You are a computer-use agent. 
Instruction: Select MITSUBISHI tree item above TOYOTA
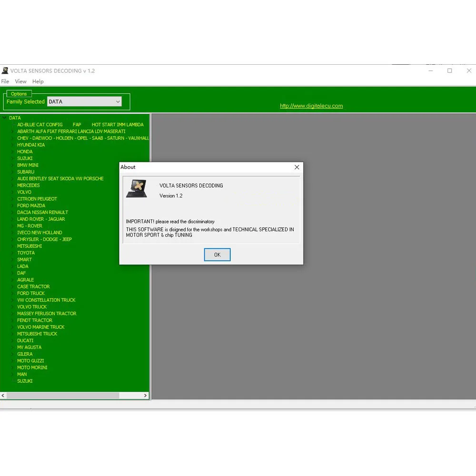click(x=30, y=246)
